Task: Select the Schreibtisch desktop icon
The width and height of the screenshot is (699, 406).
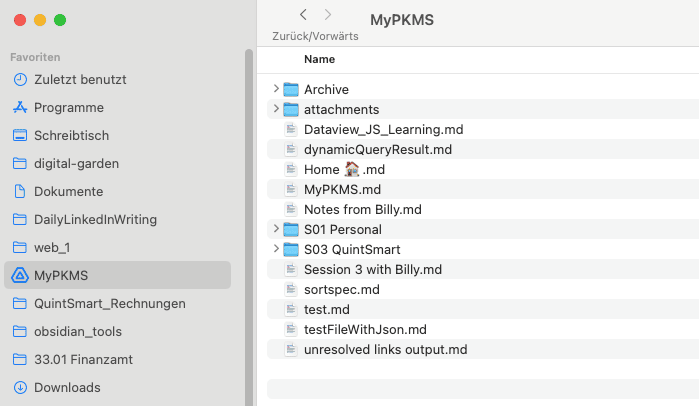Action: coord(20,135)
